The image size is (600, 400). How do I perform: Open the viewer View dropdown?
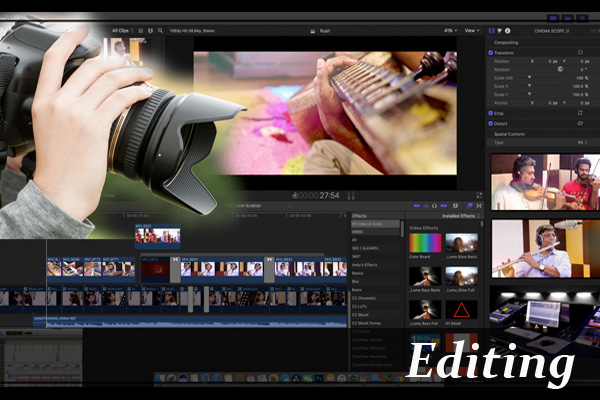[472, 31]
